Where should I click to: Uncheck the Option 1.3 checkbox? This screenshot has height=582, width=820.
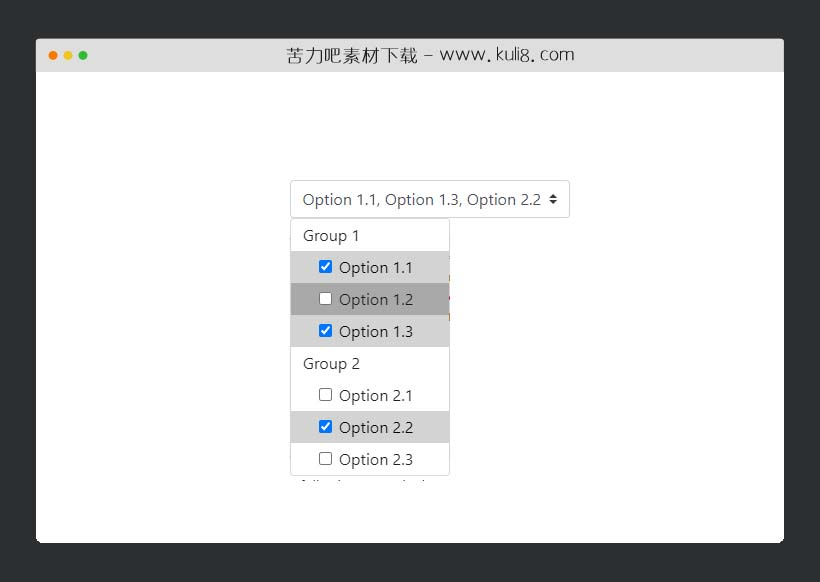point(325,331)
